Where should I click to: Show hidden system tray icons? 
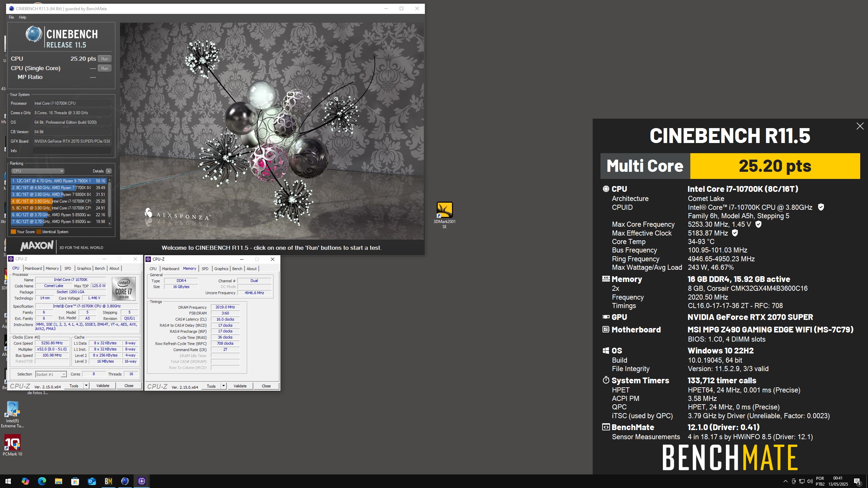coord(785,481)
